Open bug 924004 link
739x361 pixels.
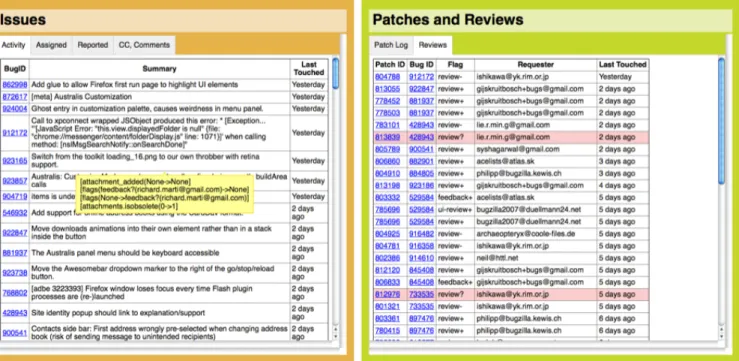tap(15, 109)
